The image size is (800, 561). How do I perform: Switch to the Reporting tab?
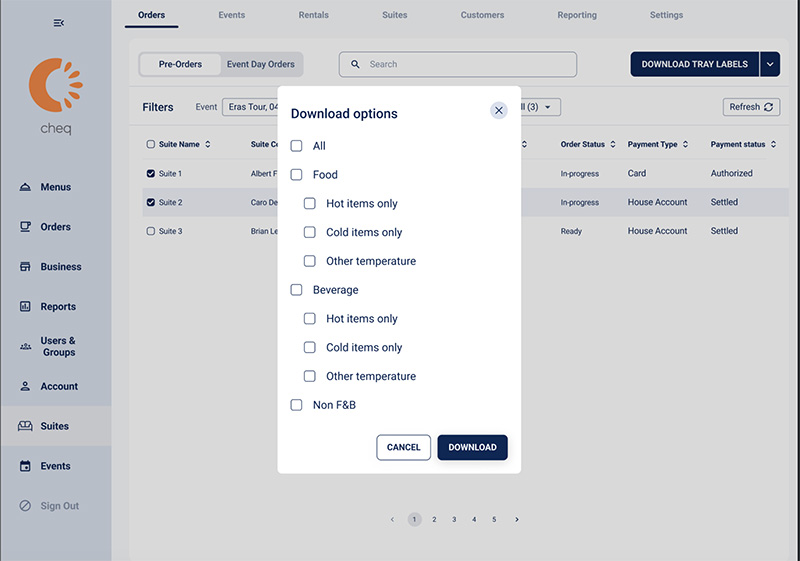pyautogui.click(x=576, y=15)
